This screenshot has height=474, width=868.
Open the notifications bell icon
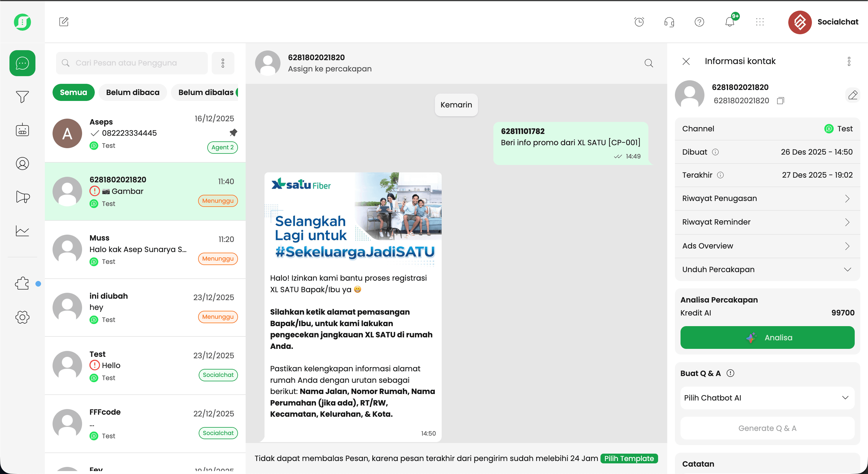point(730,22)
